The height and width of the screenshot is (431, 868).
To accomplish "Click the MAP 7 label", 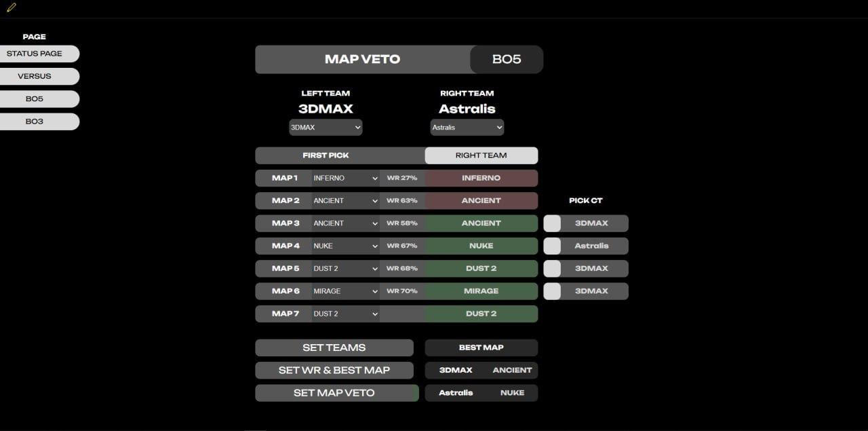I will (285, 314).
